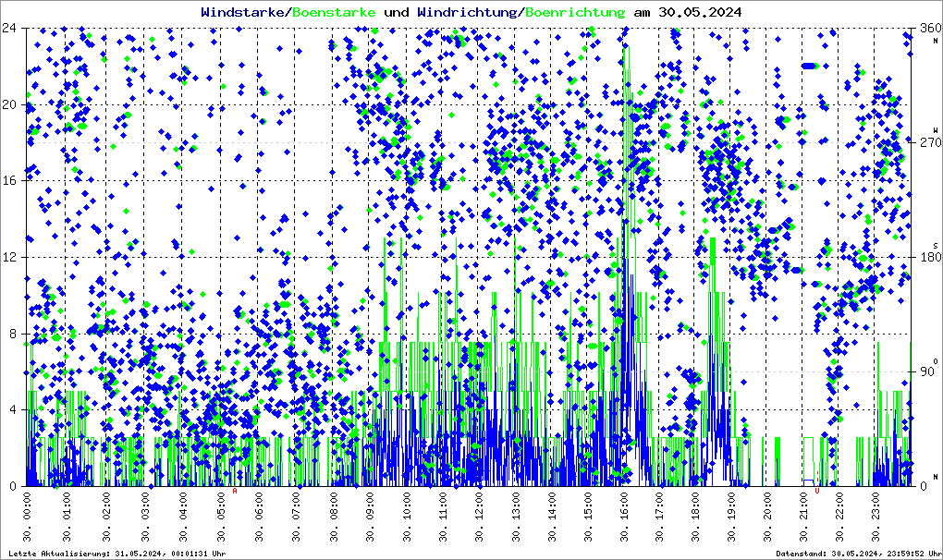This screenshot has height=560, width=943.
Task: Click the green "Boenrichtung" title word
Action: pyautogui.click(x=575, y=12)
